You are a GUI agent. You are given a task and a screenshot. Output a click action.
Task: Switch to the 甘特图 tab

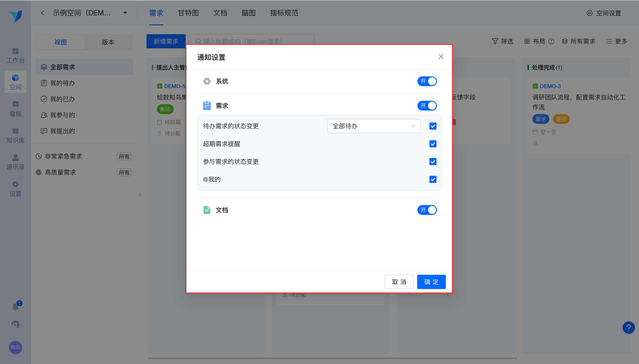(188, 13)
